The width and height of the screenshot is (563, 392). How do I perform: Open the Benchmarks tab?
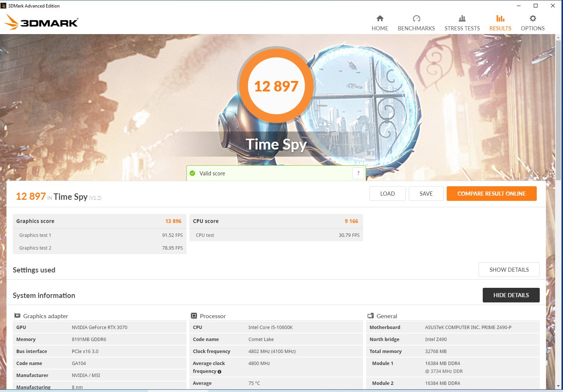click(x=416, y=23)
